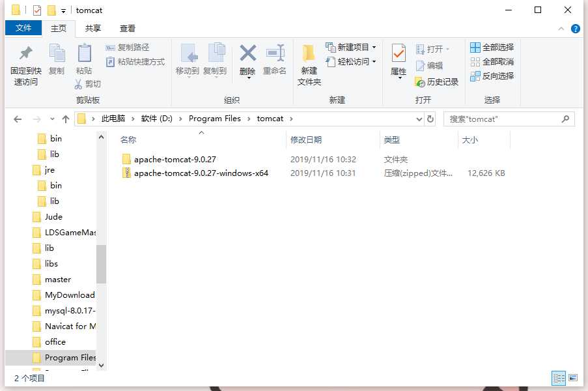Click the Back navigation arrow
The height and width of the screenshot is (391, 588).
pyautogui.click(x=17, y=119)
